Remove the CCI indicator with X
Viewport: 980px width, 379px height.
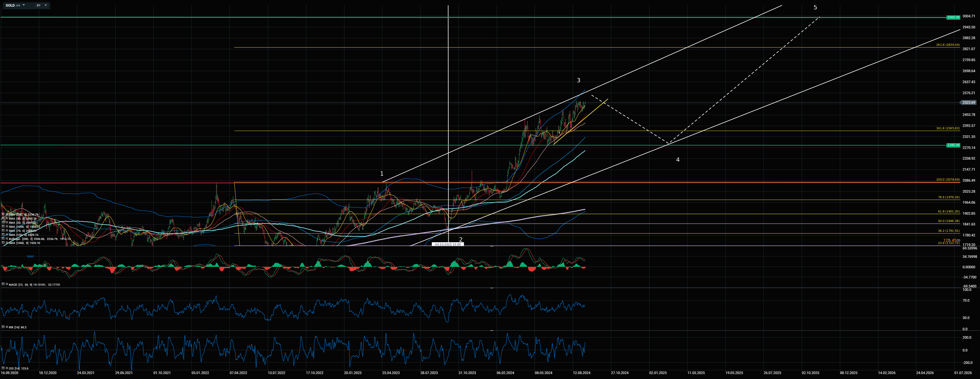(x=7, y=368)
